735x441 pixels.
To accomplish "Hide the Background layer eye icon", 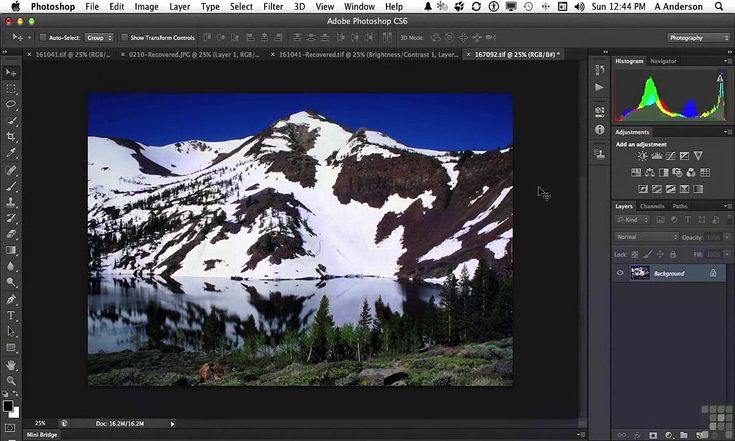I will coord(620,273).
